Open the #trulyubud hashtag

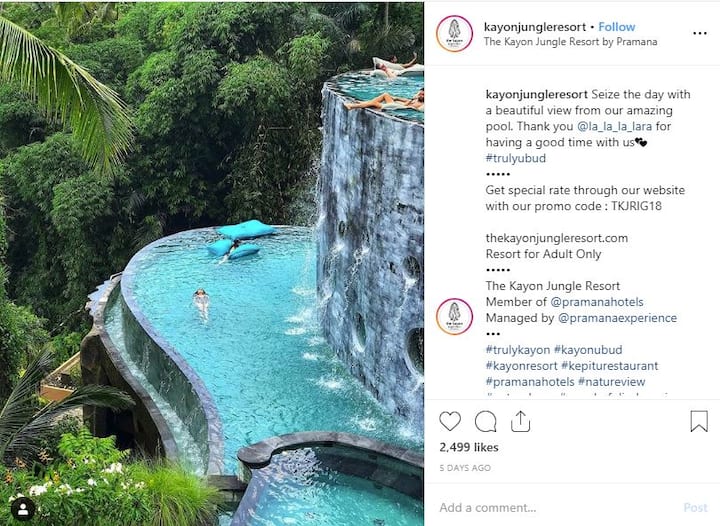516,158
